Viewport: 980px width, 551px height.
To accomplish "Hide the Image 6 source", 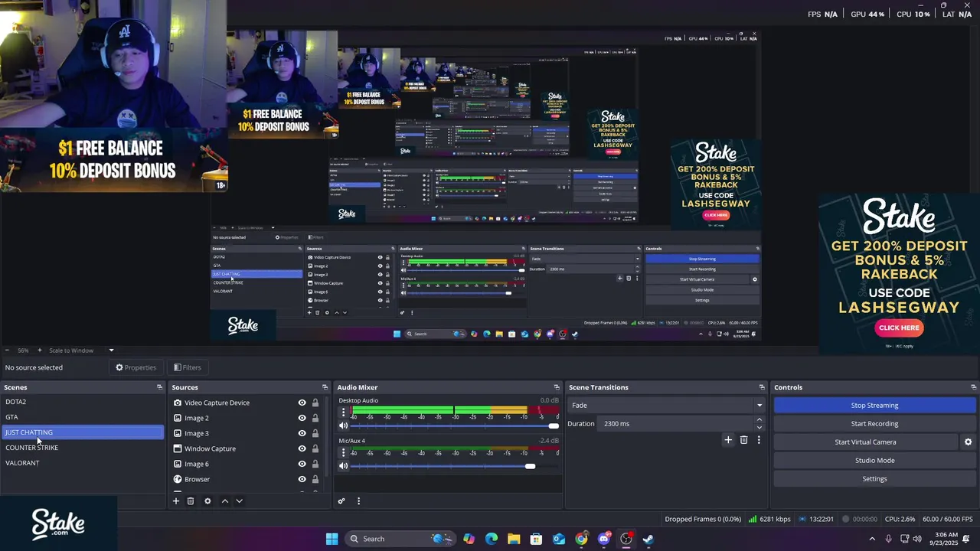I will 302,464.
